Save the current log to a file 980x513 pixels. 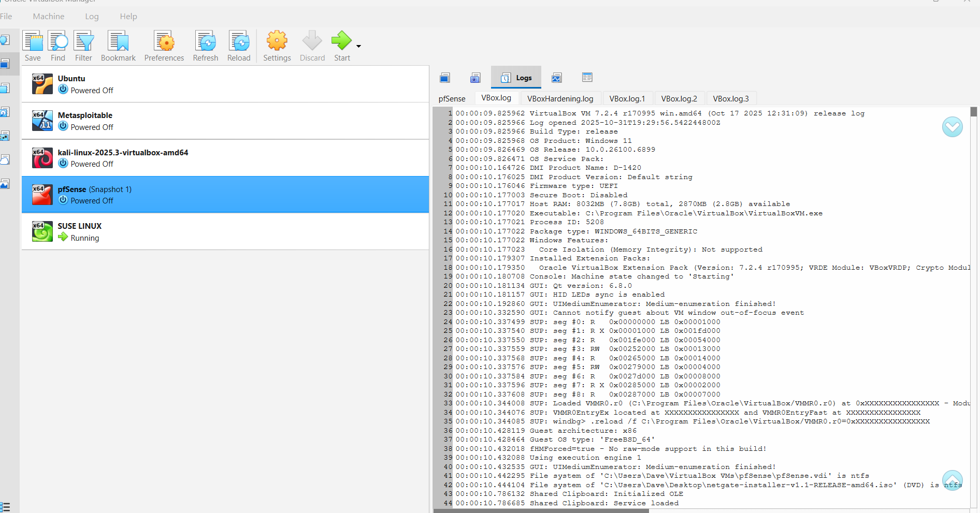coord(33,45)
